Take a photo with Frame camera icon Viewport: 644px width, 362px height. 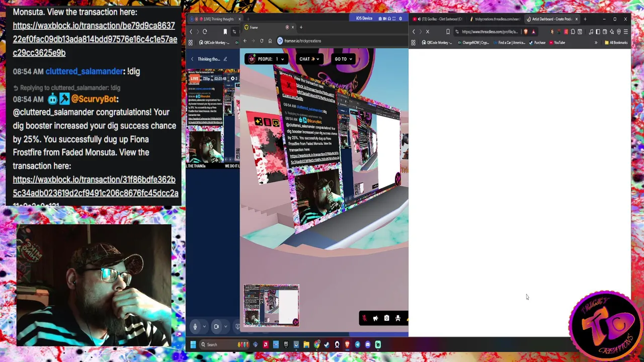pyautogui.click(x=386, y=318)
